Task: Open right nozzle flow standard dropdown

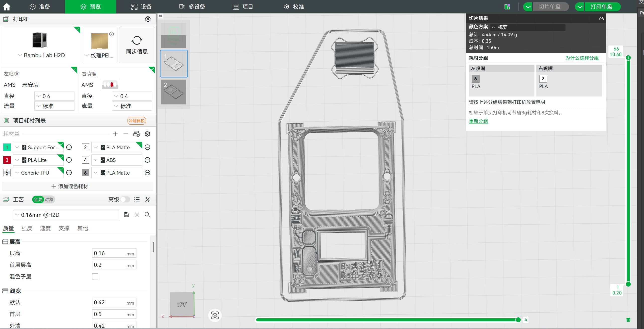Action: (132, 106)
